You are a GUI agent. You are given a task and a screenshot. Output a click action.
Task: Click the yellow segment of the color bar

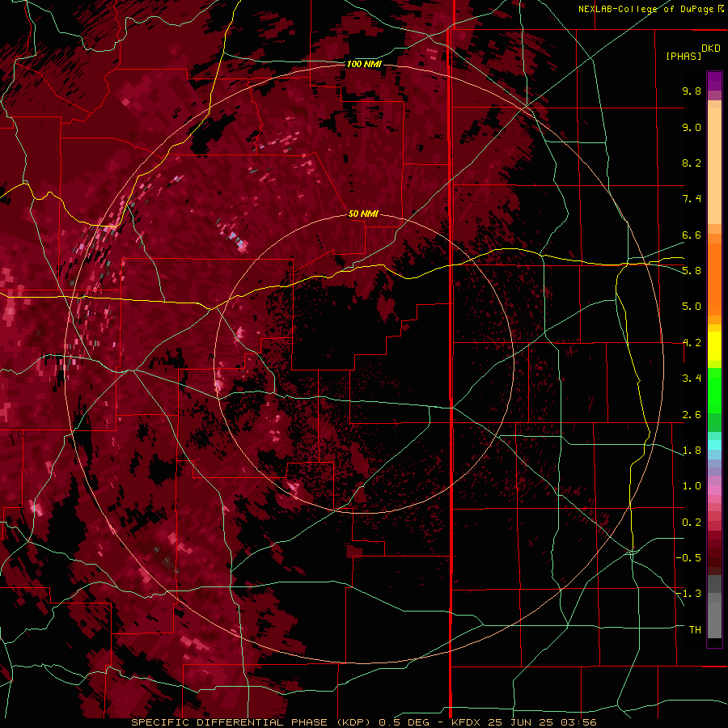pyautogui.click(x=714, y=346)
